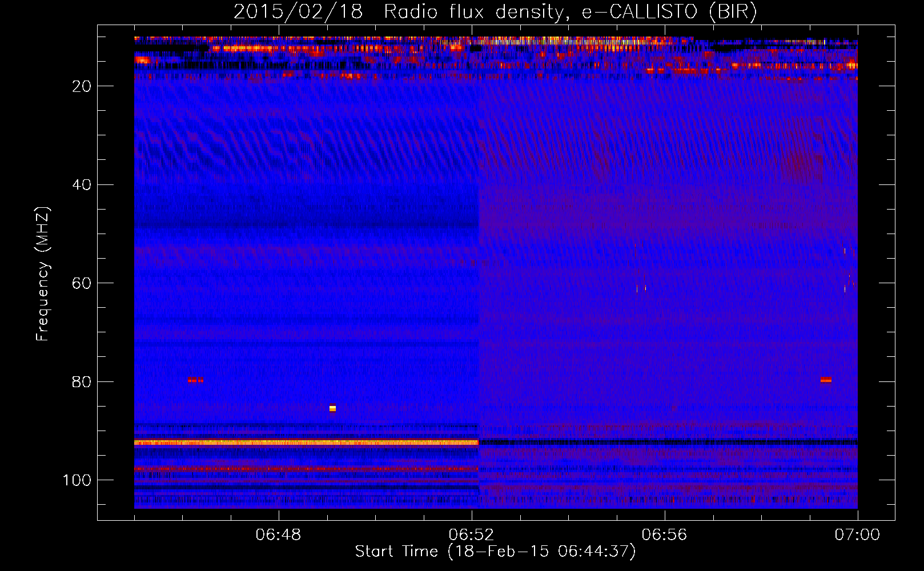Click the '07:00' time tick label
Image resolution: width=924 pixels, height=571 pixels.
click(857, 535)
